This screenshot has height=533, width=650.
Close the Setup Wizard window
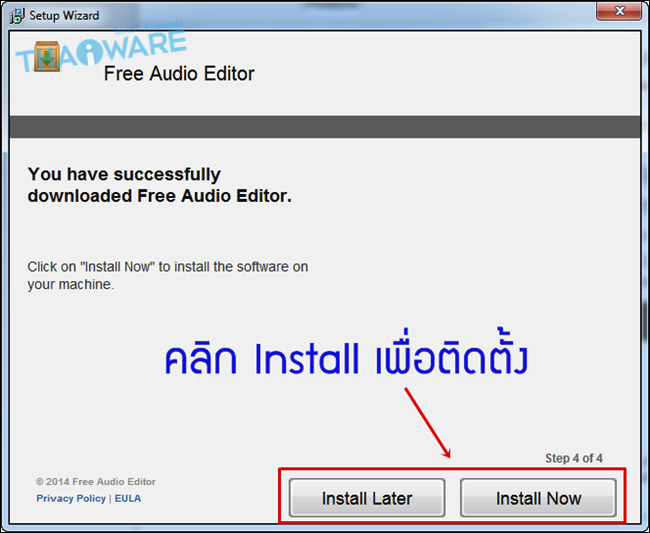click(x=619, y=11)
